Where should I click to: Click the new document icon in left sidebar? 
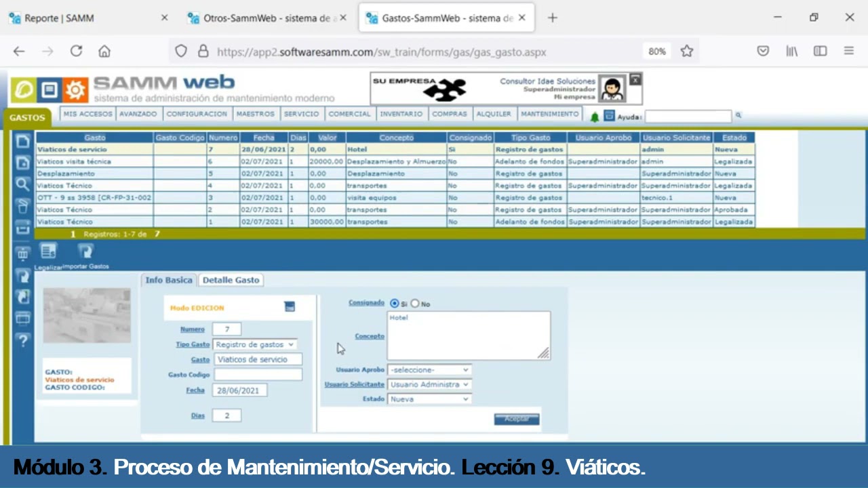point(22,141)
